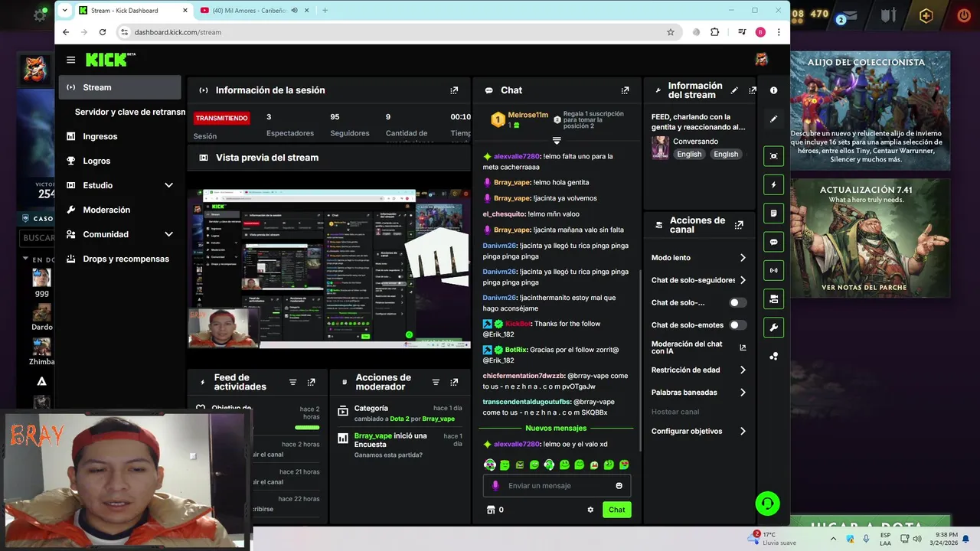Click the stream preview thumbnail
The width and height of the screenshot is (980, 551).
[329, 268]
